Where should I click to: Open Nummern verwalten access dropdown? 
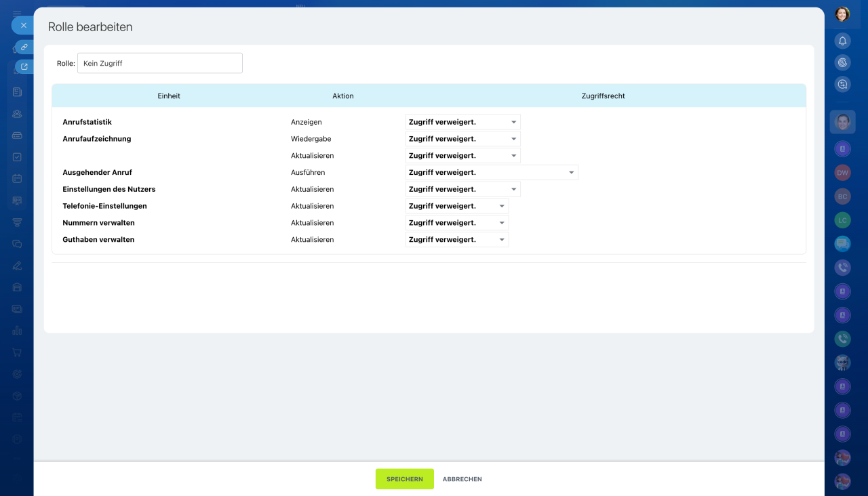pyautogui.click(x=456, y=223)
